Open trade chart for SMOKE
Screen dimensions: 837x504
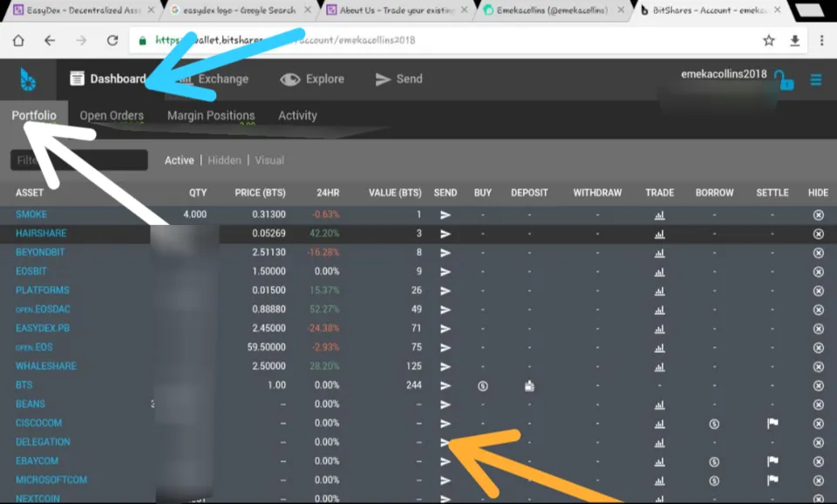point(660,215)
